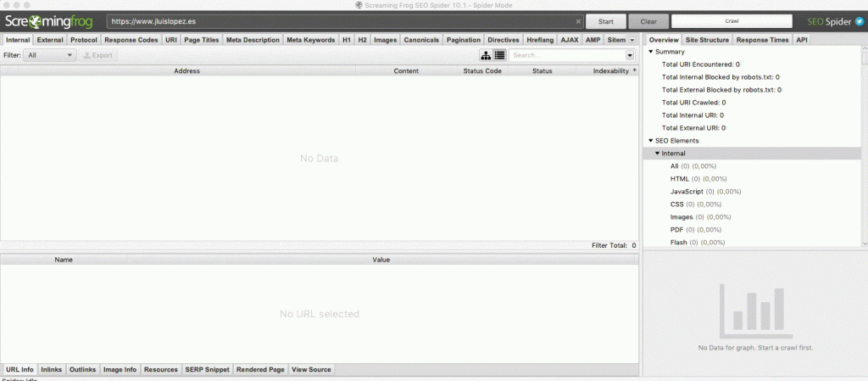Collapse the Internal tree node
Screen dimensions: 868x381
pos(657,153)
